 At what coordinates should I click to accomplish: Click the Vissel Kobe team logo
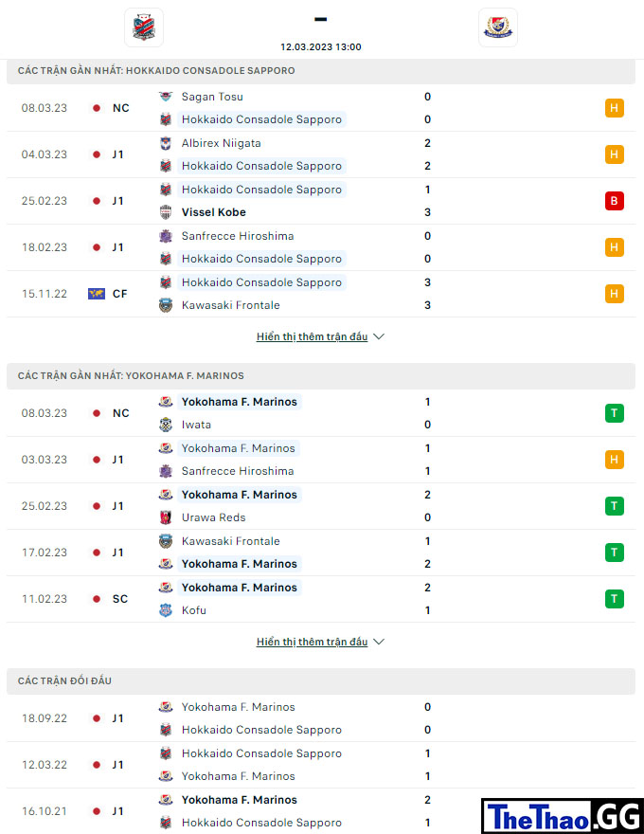(x=166, y=212)
